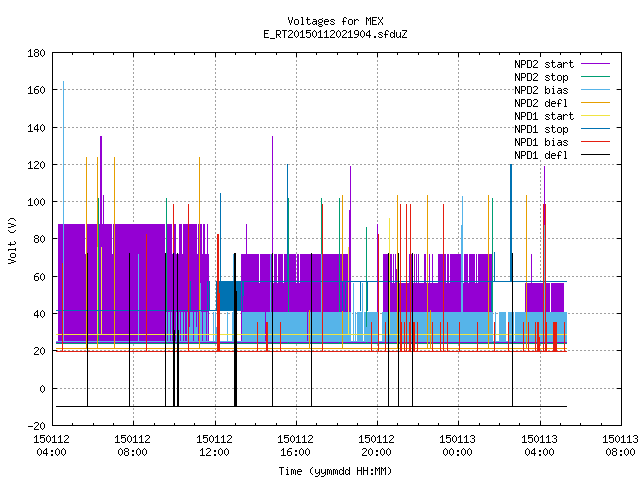Click the 0 y-axis tick label
The height and width of the screenshot is (480, 640).
tap(42, 389)
